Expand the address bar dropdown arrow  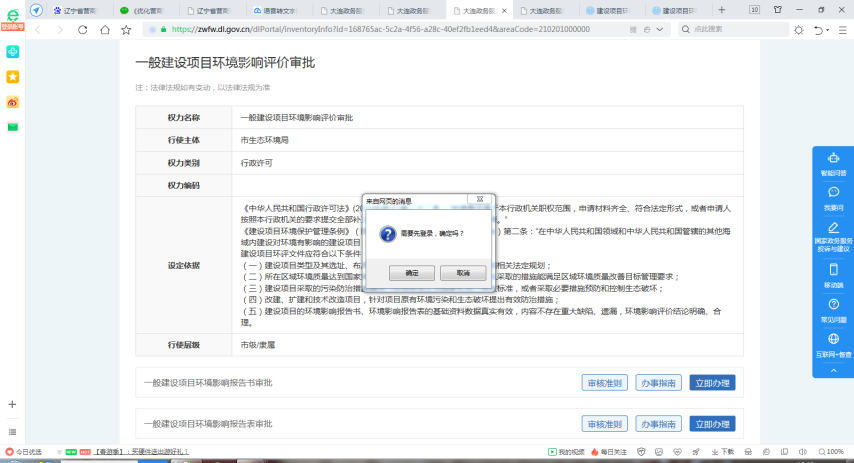pos(660,29)
